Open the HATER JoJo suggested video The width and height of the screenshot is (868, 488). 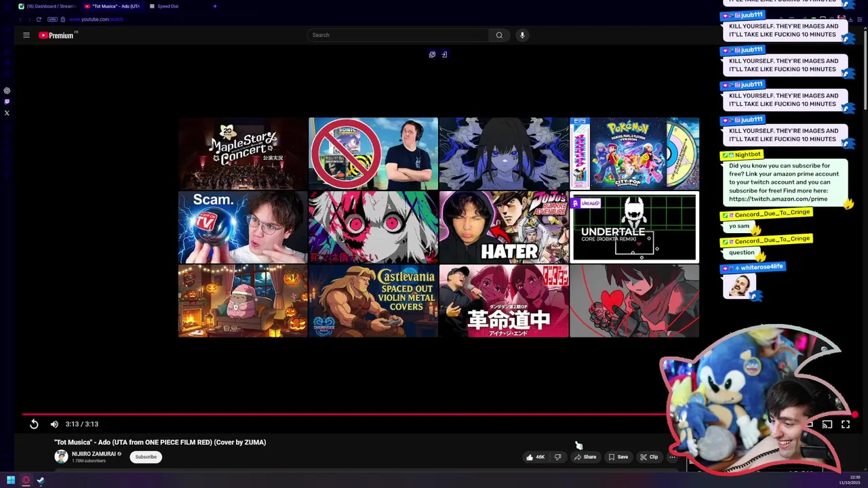(504, 227)
